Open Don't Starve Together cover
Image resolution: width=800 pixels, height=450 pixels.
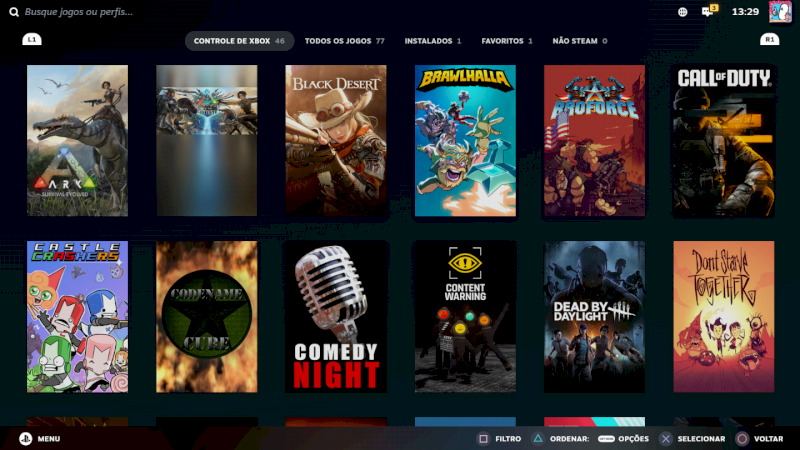coord(723,317)
